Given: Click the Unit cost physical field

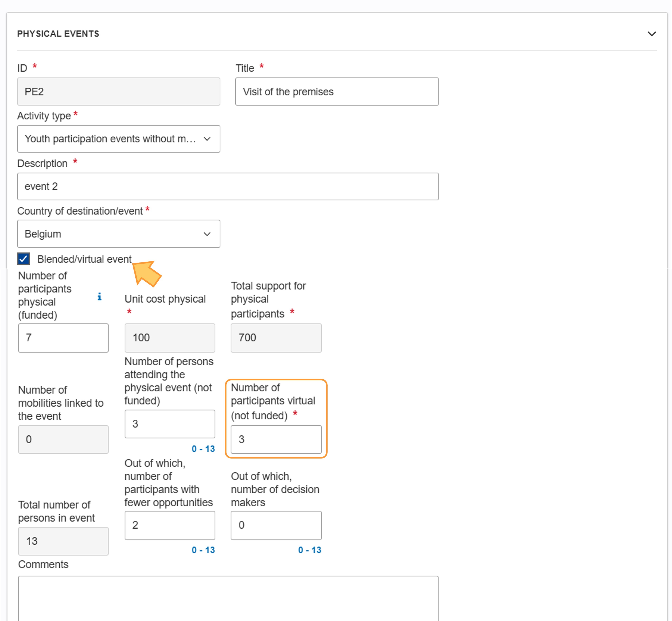Looking at the screenshot, I should (170, 338).
